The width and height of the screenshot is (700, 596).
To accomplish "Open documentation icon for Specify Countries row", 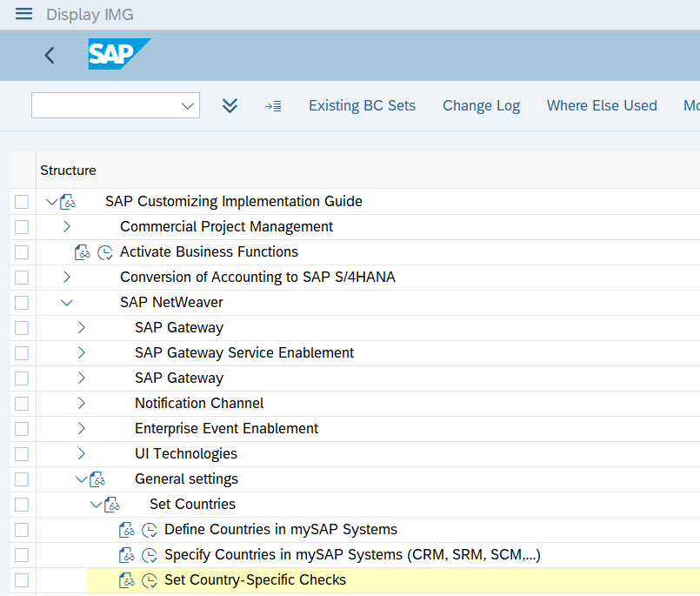I will pyautogui.click(x=127, y=555).
